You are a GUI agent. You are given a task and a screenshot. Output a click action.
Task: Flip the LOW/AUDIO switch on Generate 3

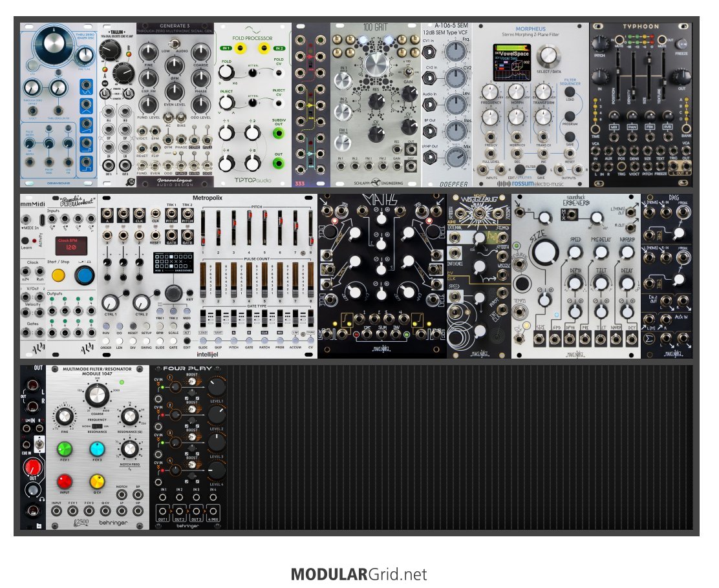[174, 44]
